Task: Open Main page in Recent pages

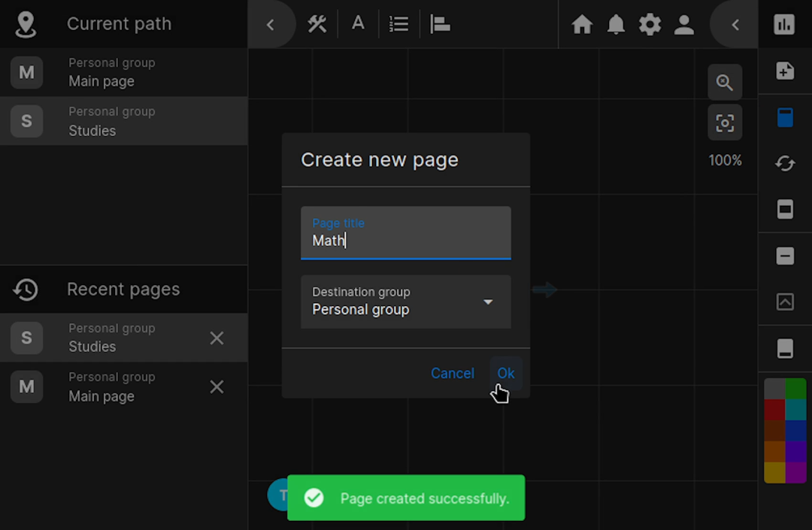Action: coord(101,387)
